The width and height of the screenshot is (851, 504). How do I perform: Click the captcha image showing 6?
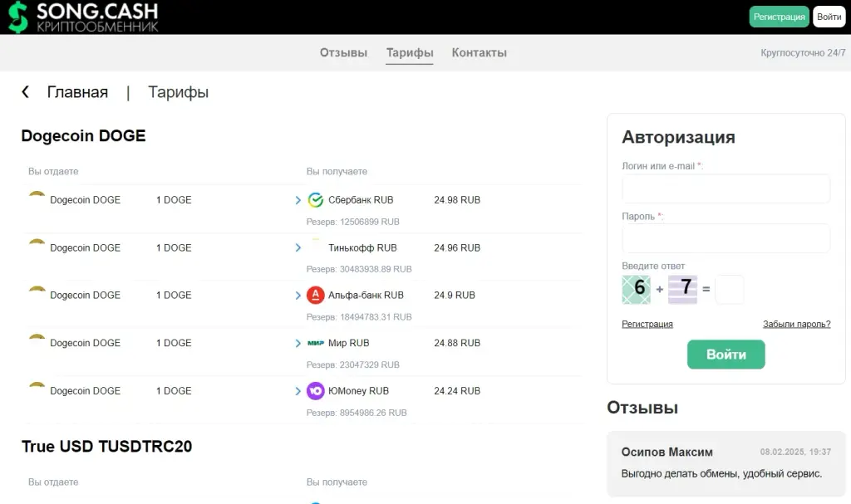coord(636,289)
